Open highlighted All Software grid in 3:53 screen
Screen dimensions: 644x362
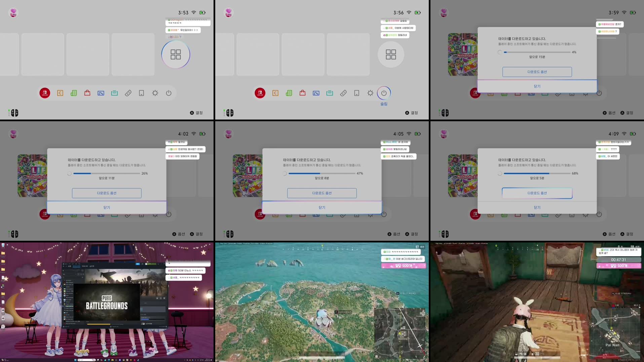click(176, 55)
